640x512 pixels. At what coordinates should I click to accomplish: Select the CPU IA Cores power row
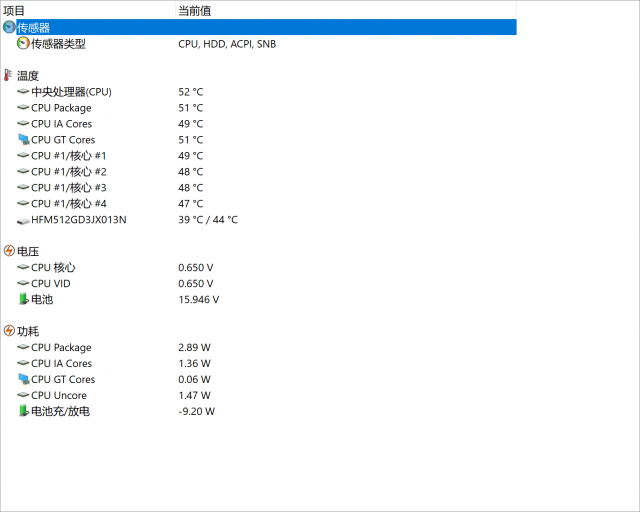point(259,363)
